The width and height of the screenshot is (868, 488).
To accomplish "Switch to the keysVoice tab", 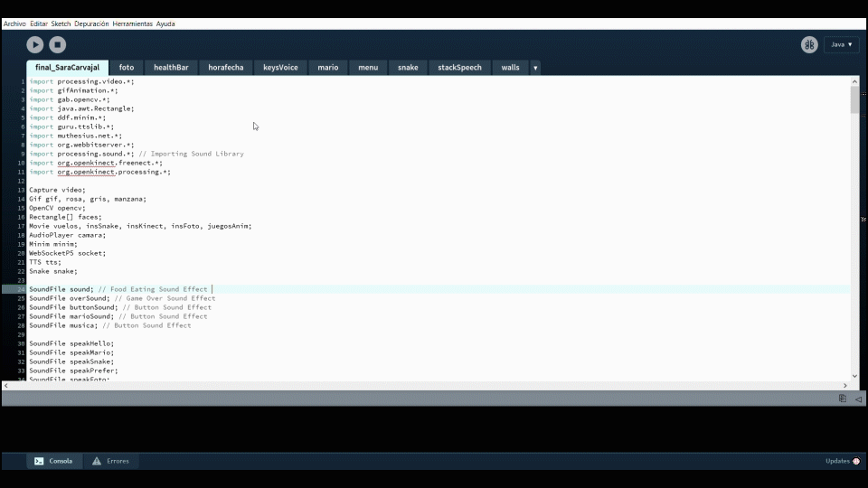I will [x=280, y=68].
